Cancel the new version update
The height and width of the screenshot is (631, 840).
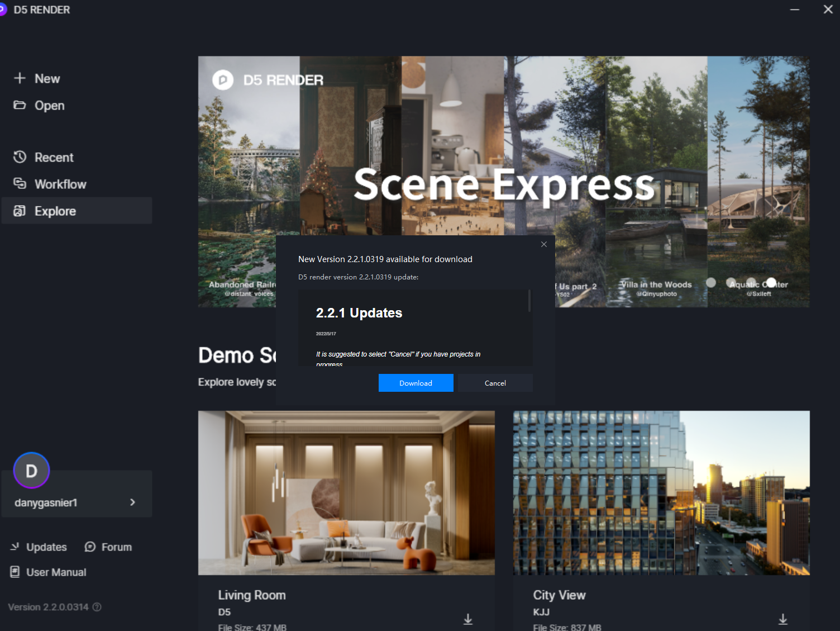[495, 383]
